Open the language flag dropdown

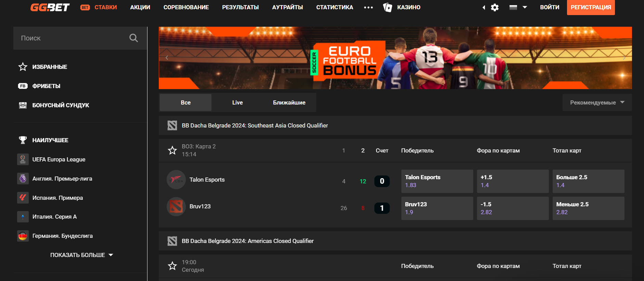click(x=518, y=7)
